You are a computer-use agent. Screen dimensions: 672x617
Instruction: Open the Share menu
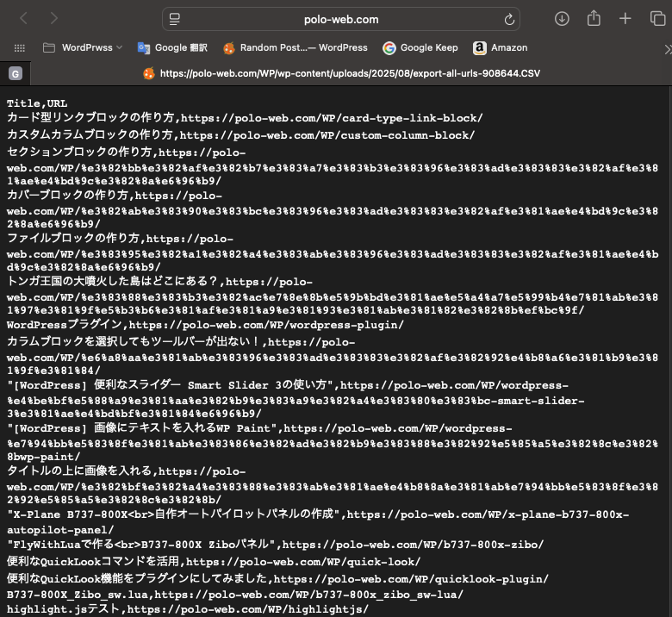coord(594,18)
